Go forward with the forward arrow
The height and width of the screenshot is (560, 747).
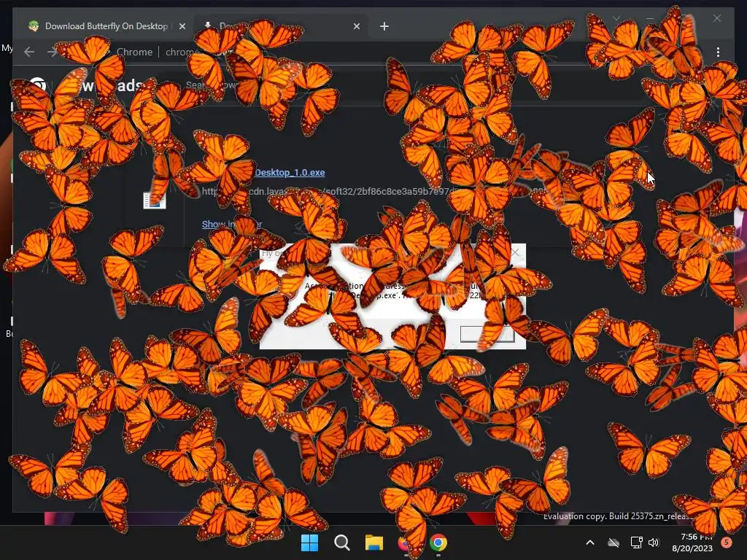point(52,52)
